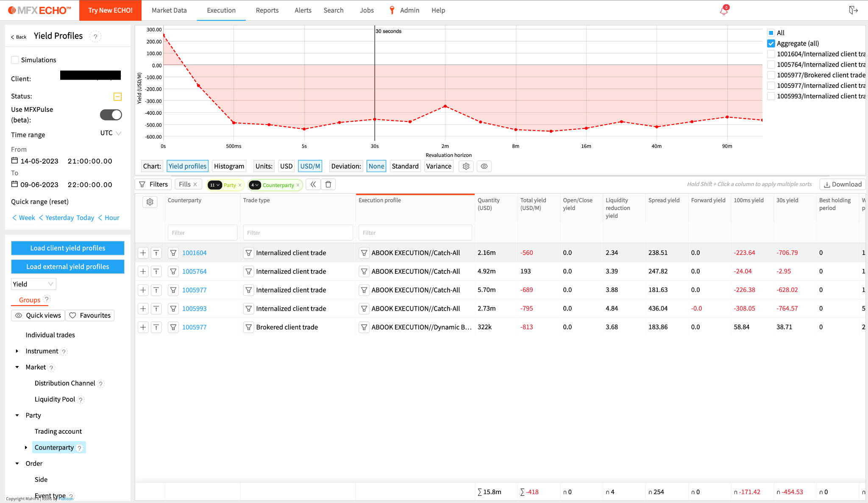868x503 pixels.
Task: Download the table data
Action: 843,184
